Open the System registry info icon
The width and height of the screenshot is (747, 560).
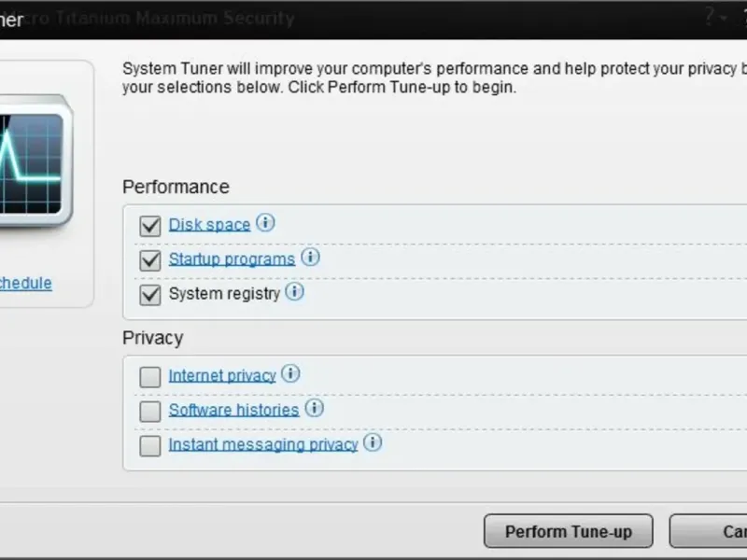(294, 291)
